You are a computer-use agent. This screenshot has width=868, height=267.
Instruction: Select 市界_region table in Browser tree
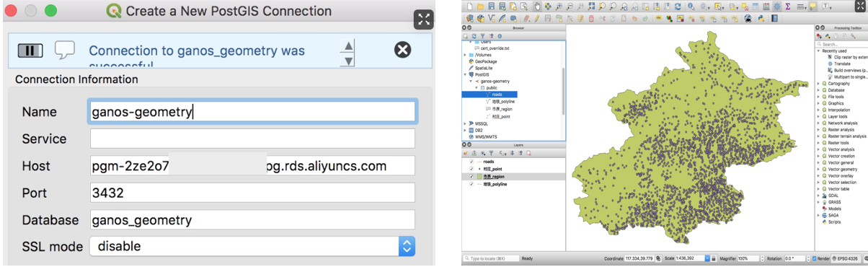(x=503, y=109)
